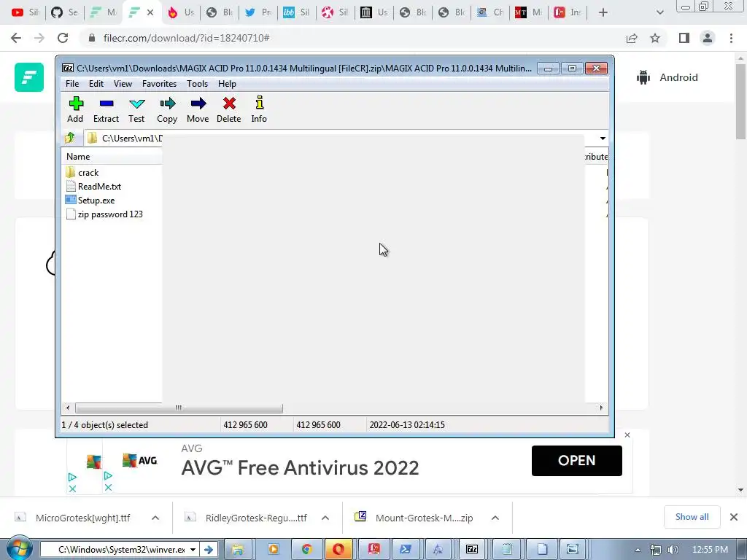Click the browser address bar URL
The height and width of the screenshot is (560, 747).
point(187,38)
